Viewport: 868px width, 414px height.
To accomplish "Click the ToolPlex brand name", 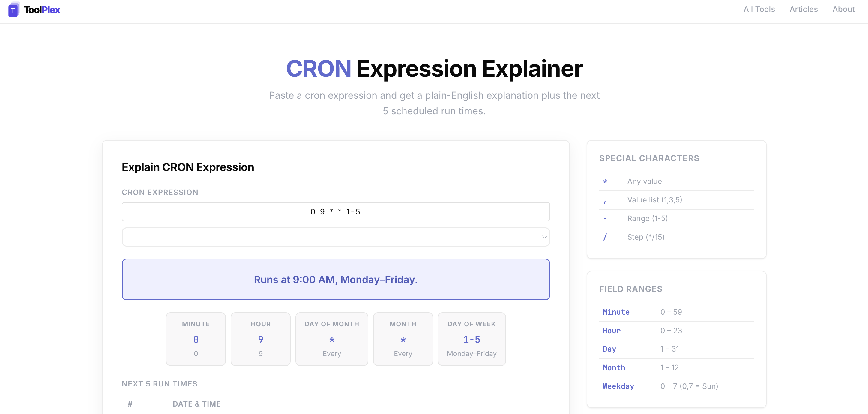I will [42, 10].
